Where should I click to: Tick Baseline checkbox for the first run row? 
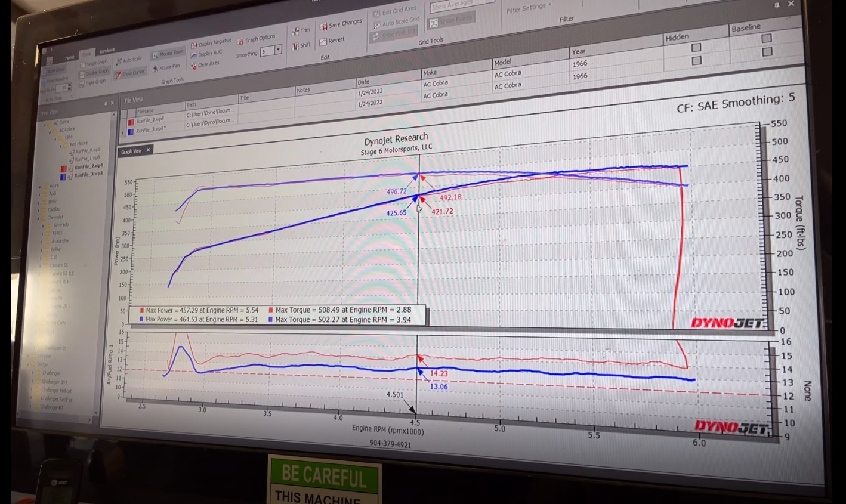coord(767,38)
